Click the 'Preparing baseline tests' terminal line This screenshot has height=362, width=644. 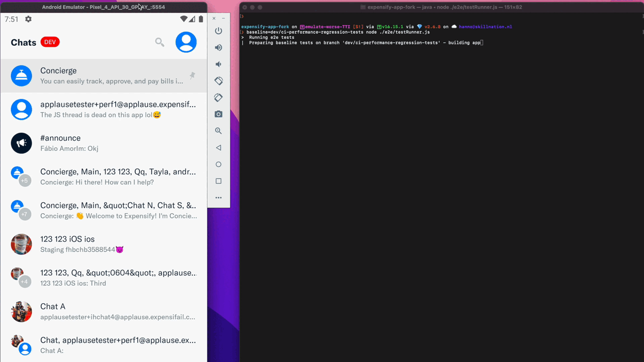click(365, 43)
